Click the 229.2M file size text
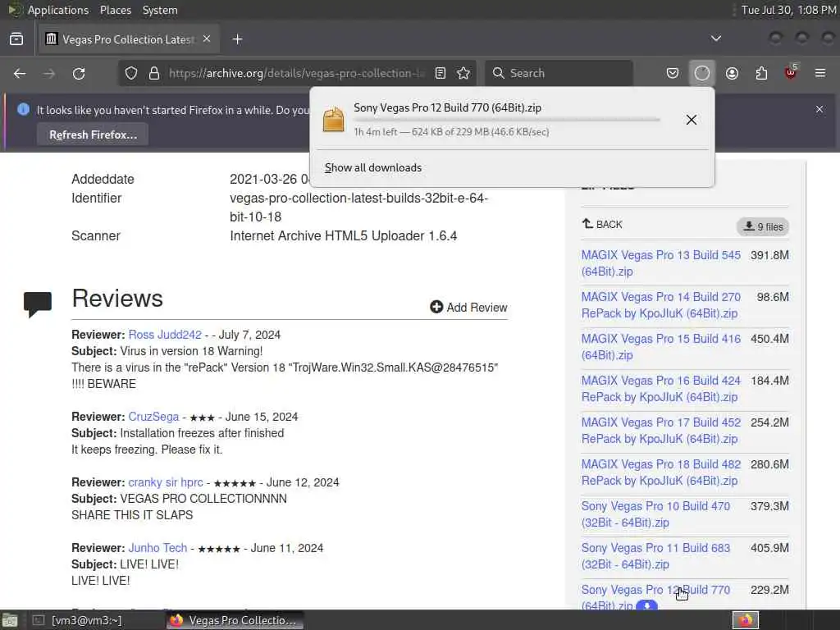The width and height of the screenshot is (840, 630). (x=769, y=589)
